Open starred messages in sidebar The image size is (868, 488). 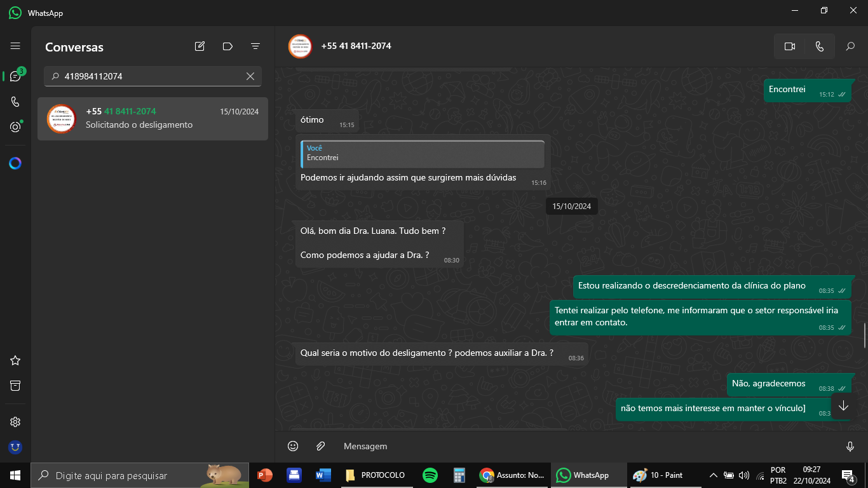(x=15, y=360)
